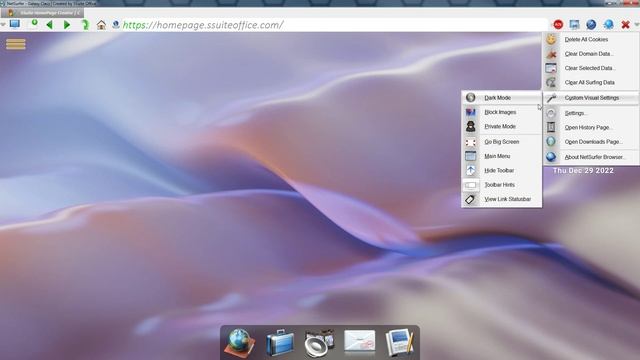
Task: Open Settings from the menu
Action: click(591, 113)
